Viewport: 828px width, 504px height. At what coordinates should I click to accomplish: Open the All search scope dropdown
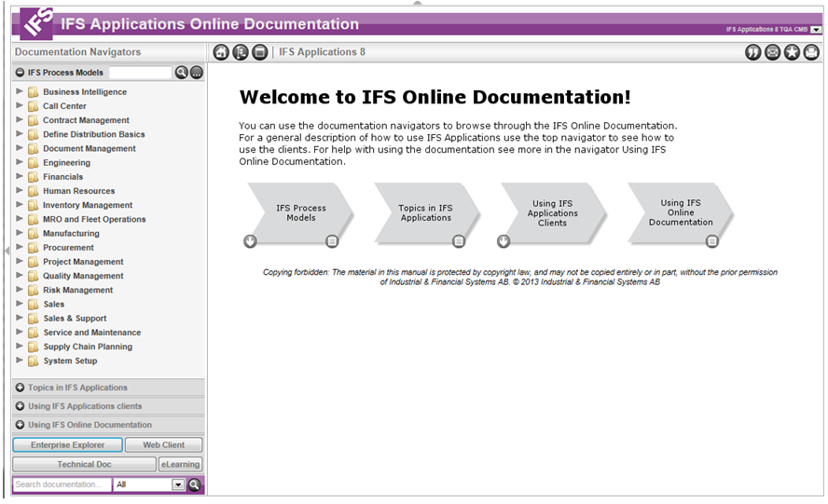tap(178, 484)
